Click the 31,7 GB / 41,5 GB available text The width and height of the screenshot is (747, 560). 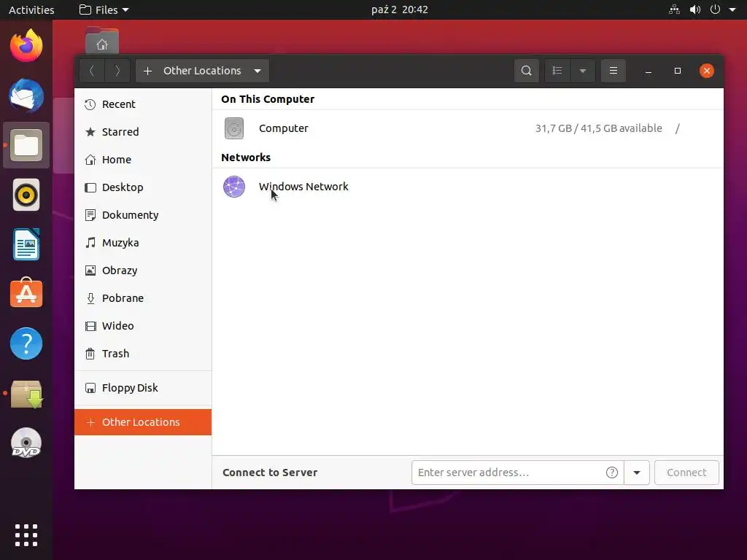(598, 128)
